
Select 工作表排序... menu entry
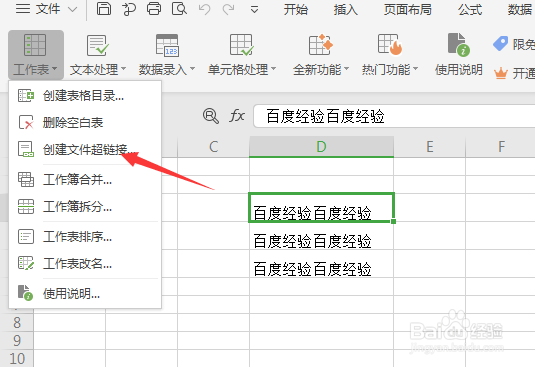[85, 236]
